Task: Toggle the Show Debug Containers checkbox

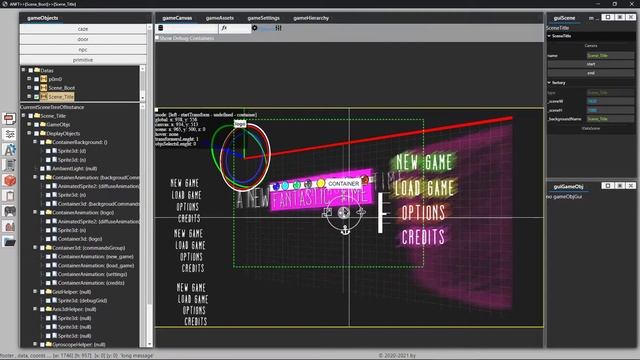Action: click(157, 38)
